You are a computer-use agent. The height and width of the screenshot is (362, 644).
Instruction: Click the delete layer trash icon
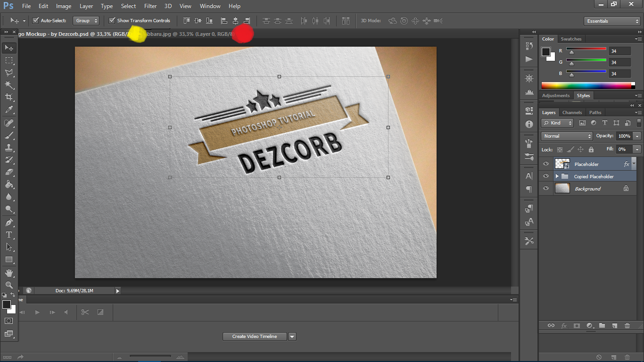[627, 326]
